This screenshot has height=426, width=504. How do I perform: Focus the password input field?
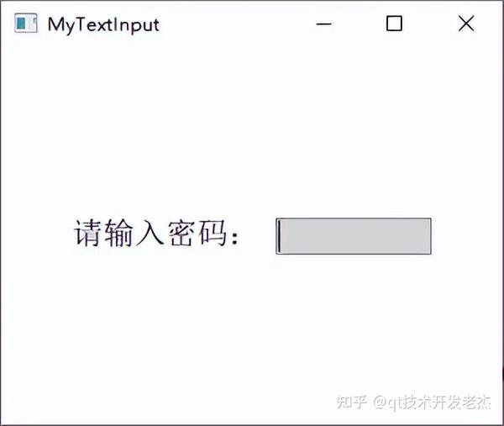click(354, 236)
